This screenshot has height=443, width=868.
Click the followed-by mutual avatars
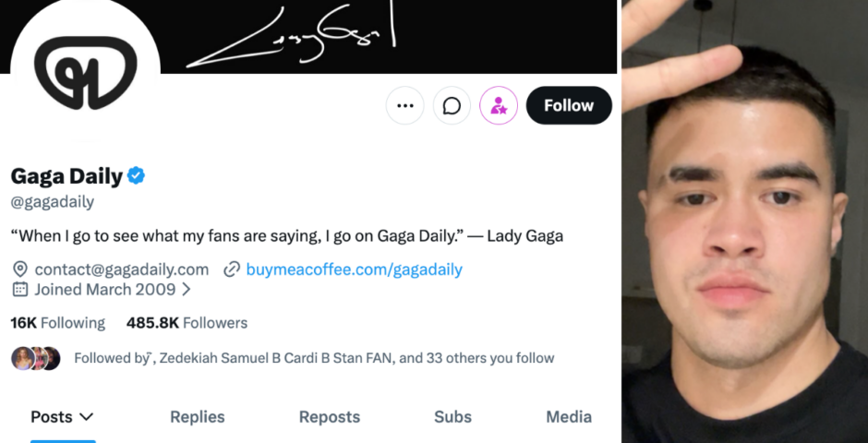pyautogui.click(x=36, y=358)
